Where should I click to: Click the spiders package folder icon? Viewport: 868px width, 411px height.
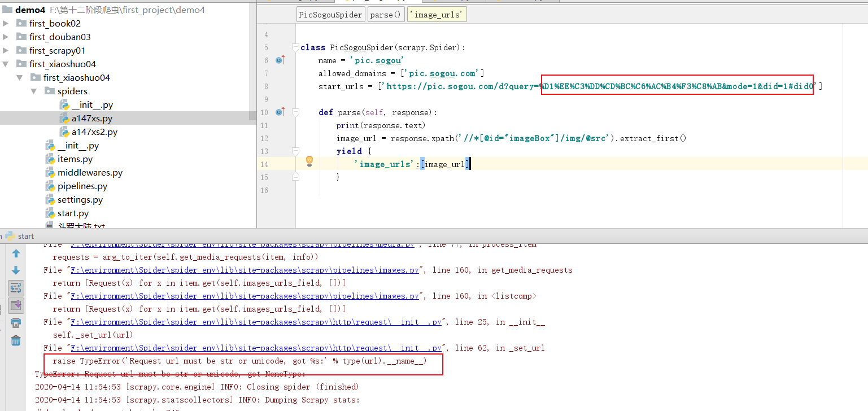point(50,91)
